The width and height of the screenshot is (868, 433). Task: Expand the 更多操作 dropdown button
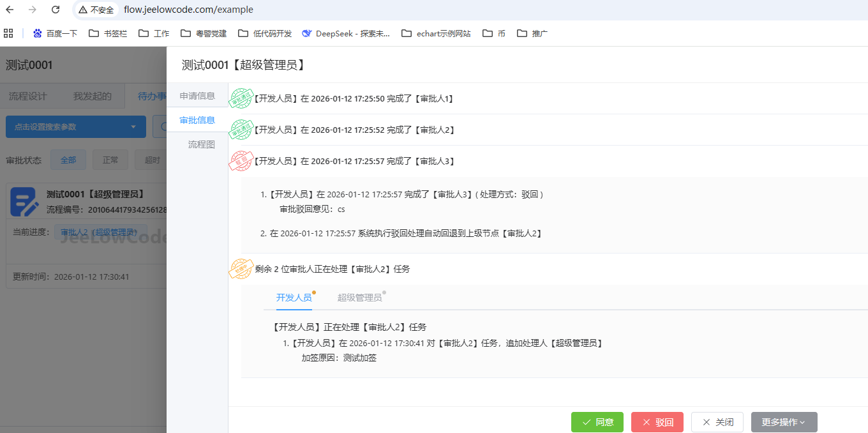[x=784, y=422]
